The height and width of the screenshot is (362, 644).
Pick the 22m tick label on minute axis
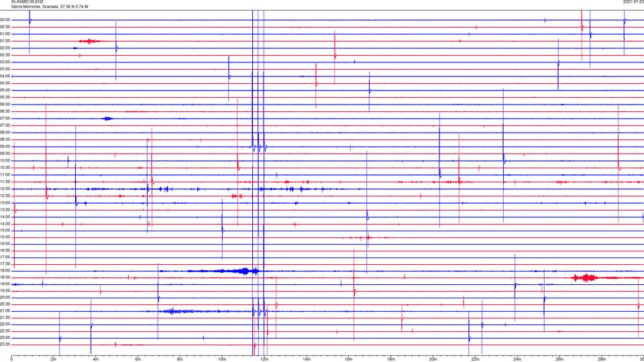tap(475, 359)
